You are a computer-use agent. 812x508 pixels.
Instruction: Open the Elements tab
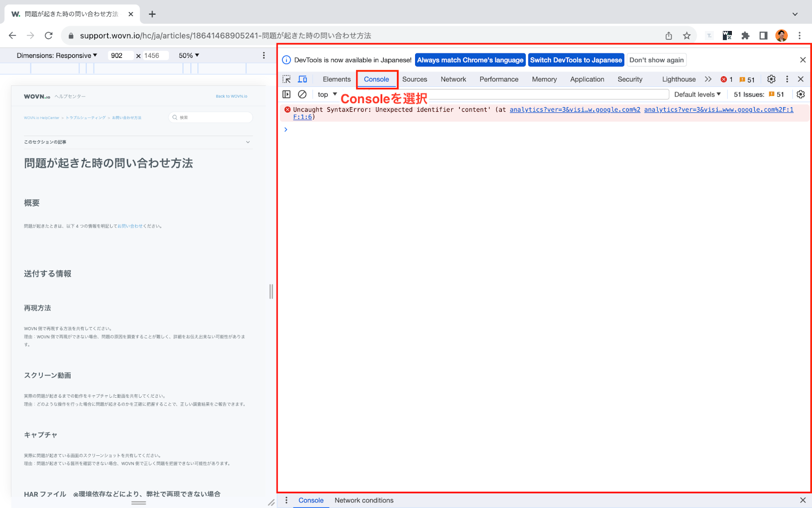point(336,79)
